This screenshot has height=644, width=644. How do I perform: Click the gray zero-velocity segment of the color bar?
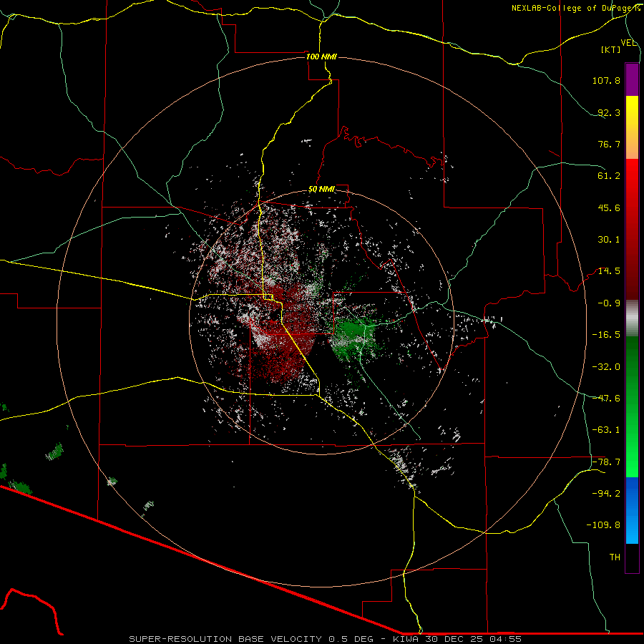click(x=632, y=318)
